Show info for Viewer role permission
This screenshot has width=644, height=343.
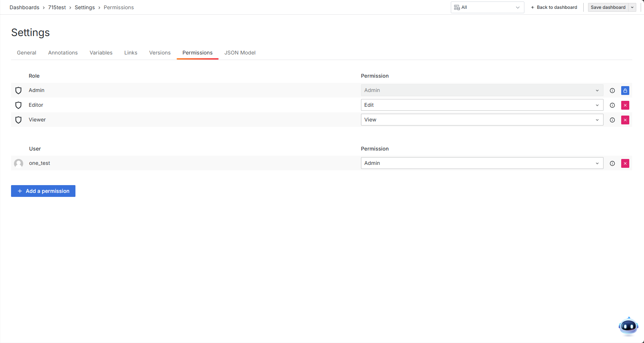[612, 120]
